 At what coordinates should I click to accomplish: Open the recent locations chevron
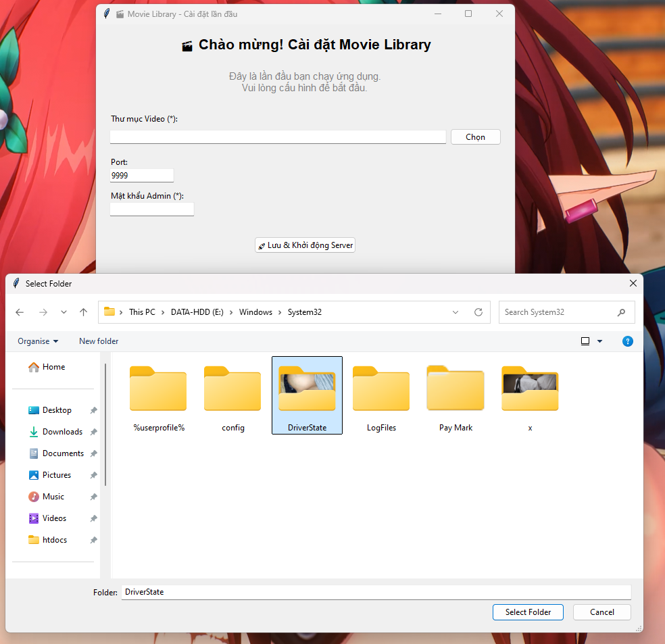pos(64,312)
